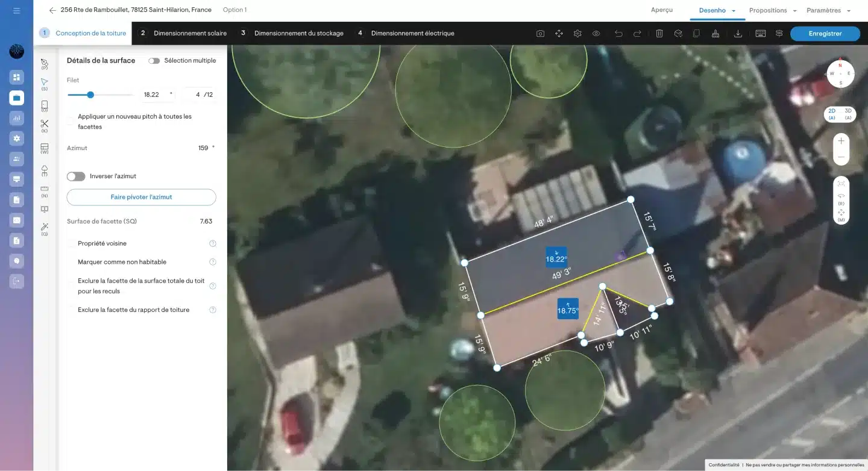Open keyboard shortcuts icon
This screenshot has width=868, height=471.
click(760, 34)
